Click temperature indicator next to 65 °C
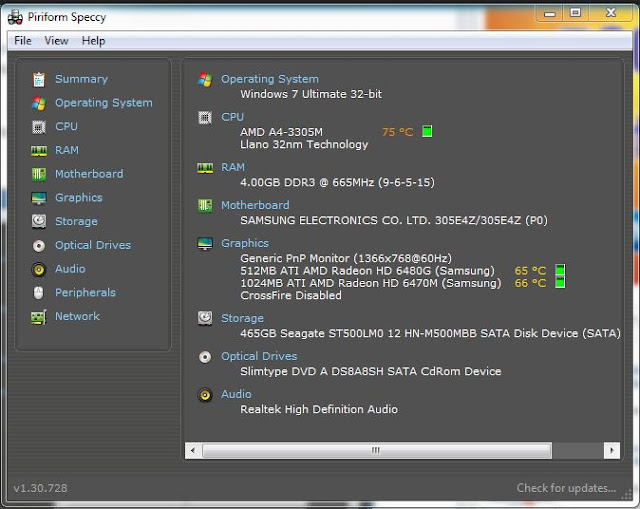This screenshot has width=640, height=509. (560, 270)
